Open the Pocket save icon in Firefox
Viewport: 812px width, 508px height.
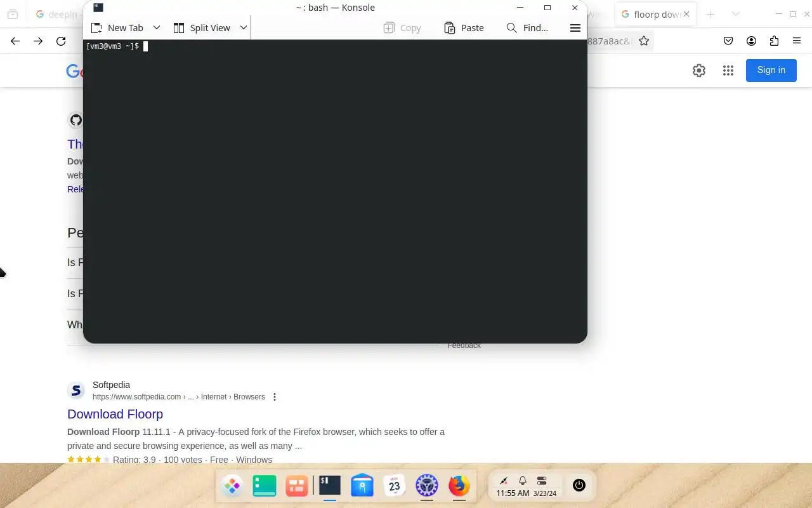pos(728,41)
